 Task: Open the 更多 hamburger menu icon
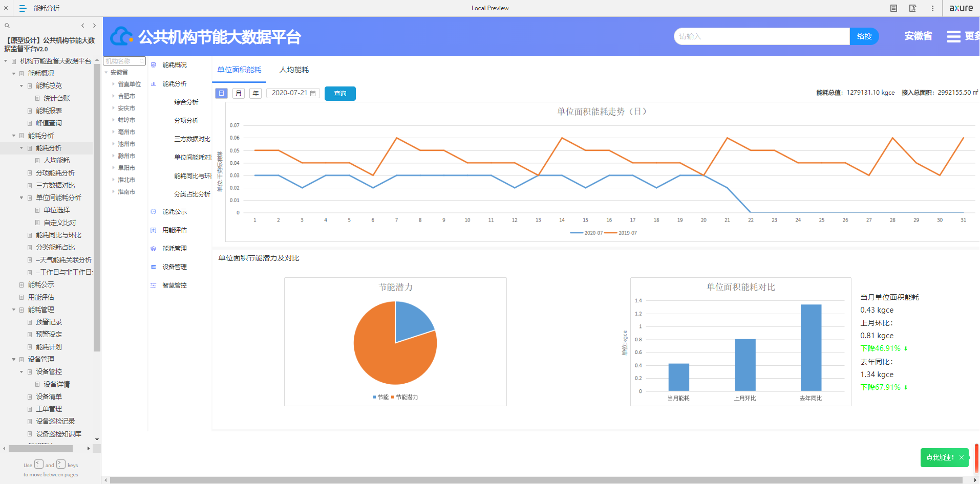click(953, 36)
